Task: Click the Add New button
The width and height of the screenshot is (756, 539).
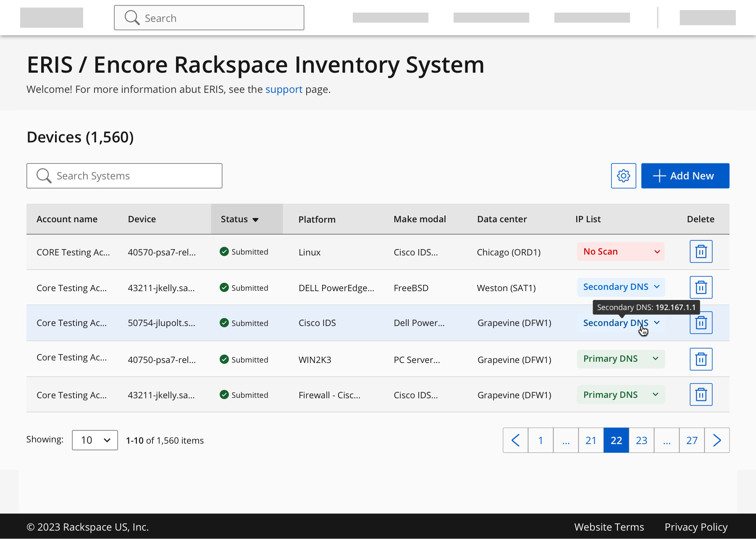Action: tap(685, 176)
